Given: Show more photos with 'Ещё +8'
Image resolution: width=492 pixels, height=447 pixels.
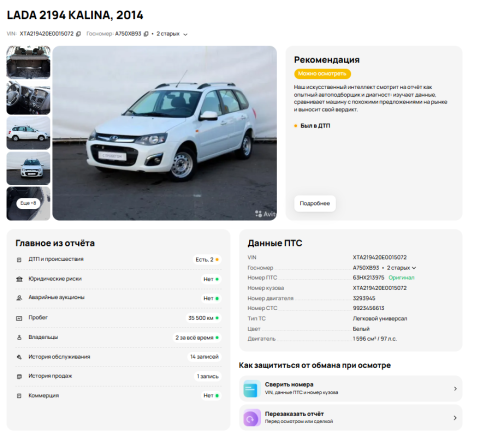Looking at the screenshot, I should 28,203.
